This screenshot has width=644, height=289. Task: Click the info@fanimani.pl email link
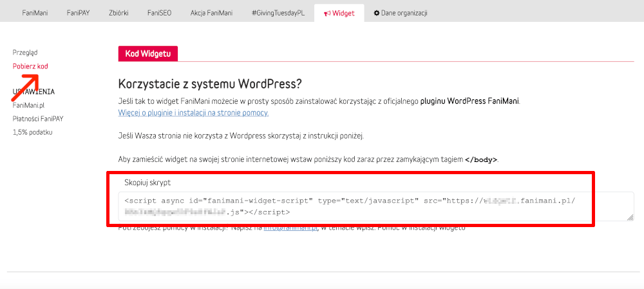[291, 228]
